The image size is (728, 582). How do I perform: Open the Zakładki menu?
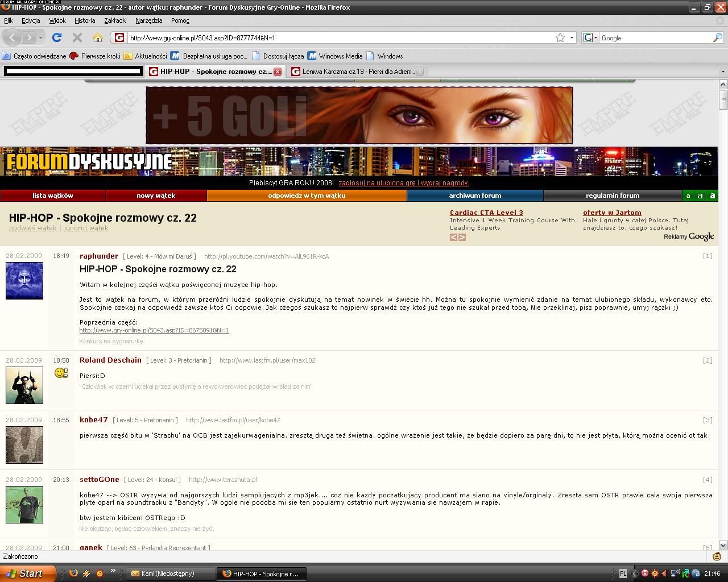(115, 20)
